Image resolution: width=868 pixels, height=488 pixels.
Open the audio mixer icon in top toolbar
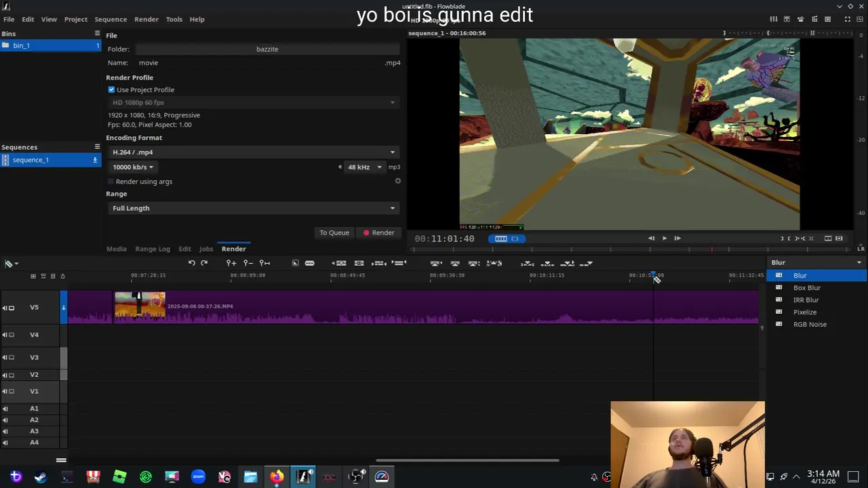[774, 19]
